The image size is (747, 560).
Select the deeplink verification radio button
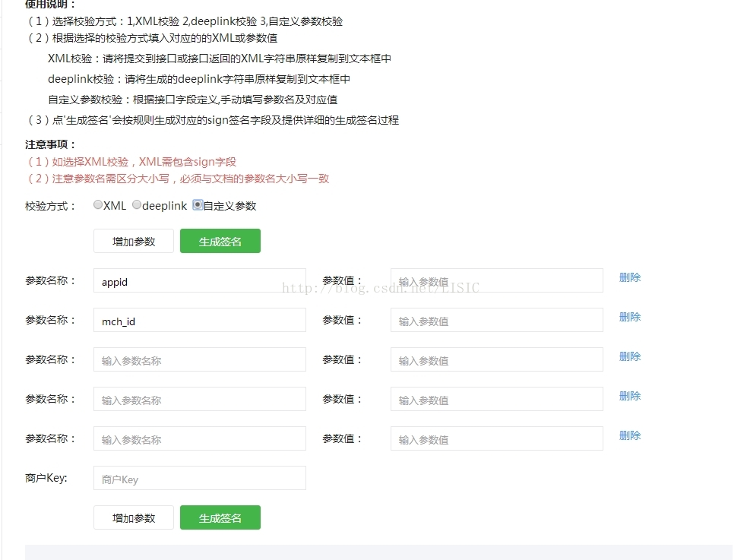(x=137, y=204)
